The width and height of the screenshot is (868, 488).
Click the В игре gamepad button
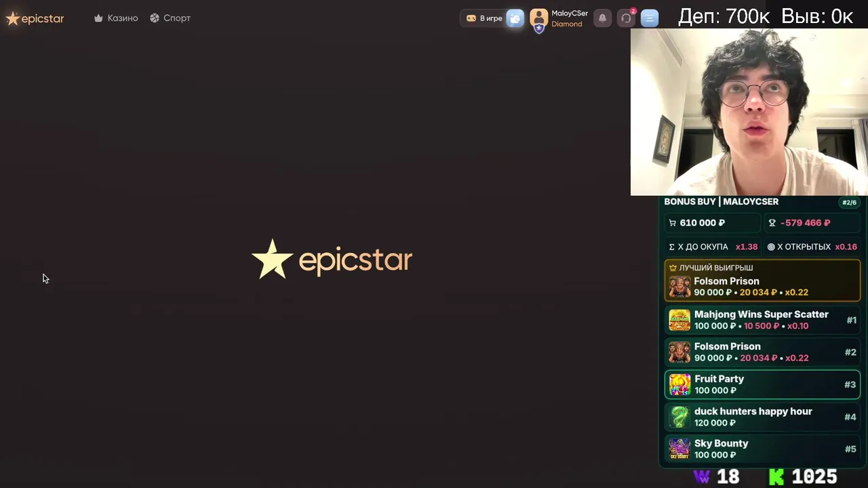click(x=484, y=18)
